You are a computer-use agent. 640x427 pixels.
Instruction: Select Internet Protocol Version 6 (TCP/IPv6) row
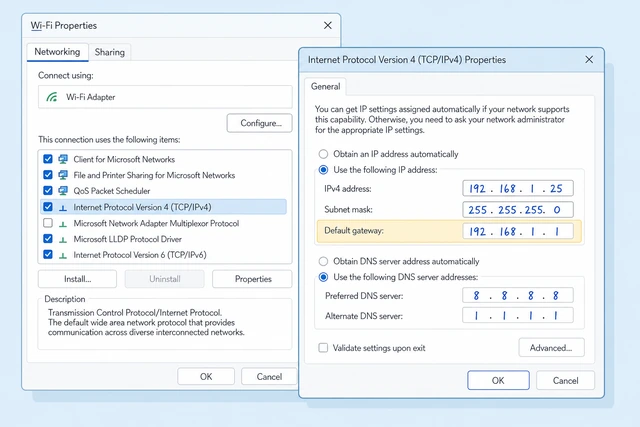point(163,255)
